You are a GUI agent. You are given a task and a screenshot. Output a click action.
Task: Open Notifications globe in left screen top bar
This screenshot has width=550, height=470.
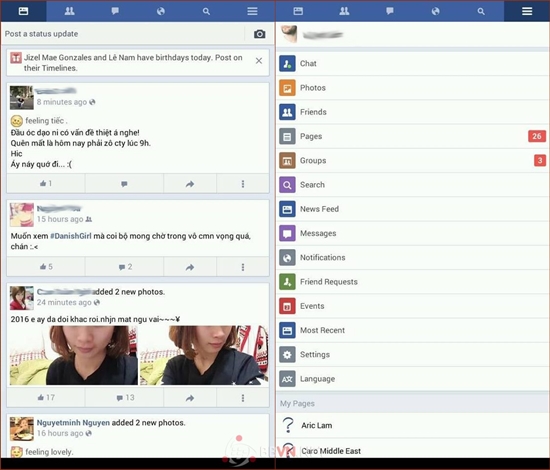161,11
